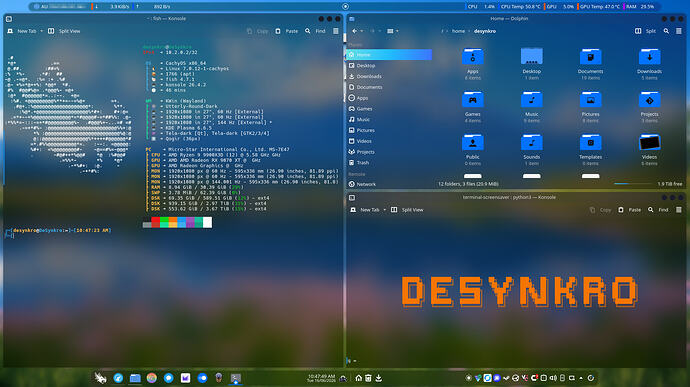Toggle Split View in fish Konsole window
Screen dimensions: 690x387
64,31
